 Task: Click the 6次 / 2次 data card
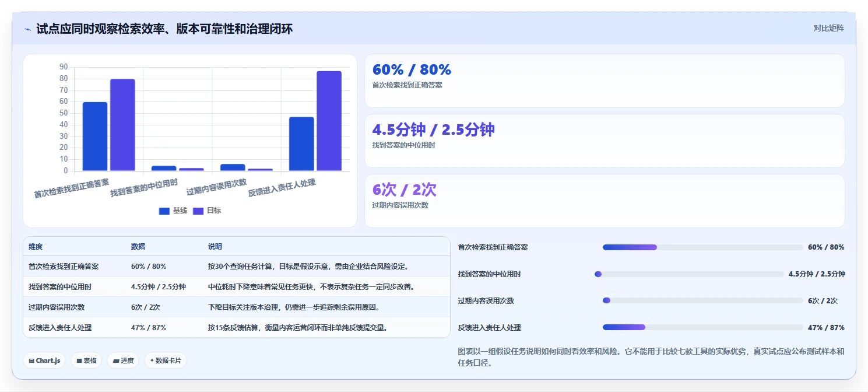coord(605,201)
